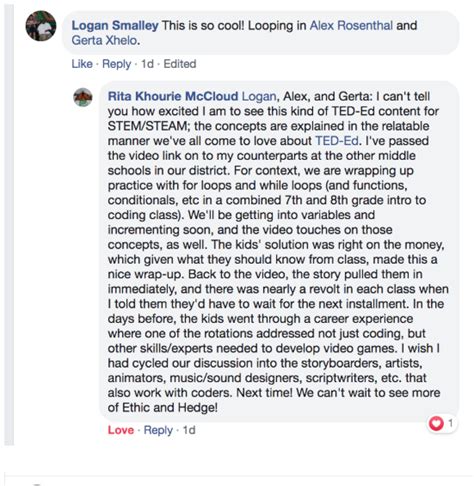Reply to Rita Khourie McCloud's comment
Image resolution: width=474 pixels, height=486 pixels.
click(158, 430)
